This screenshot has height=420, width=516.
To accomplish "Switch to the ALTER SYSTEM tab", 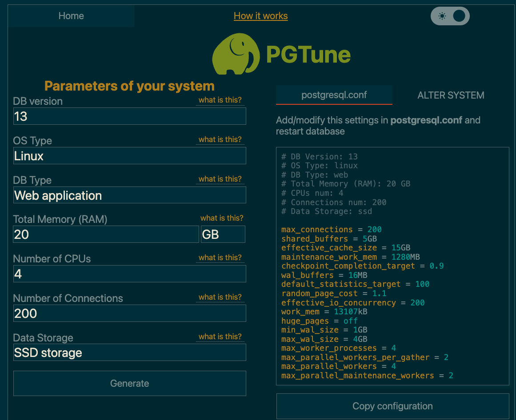I will coord(451,95).
